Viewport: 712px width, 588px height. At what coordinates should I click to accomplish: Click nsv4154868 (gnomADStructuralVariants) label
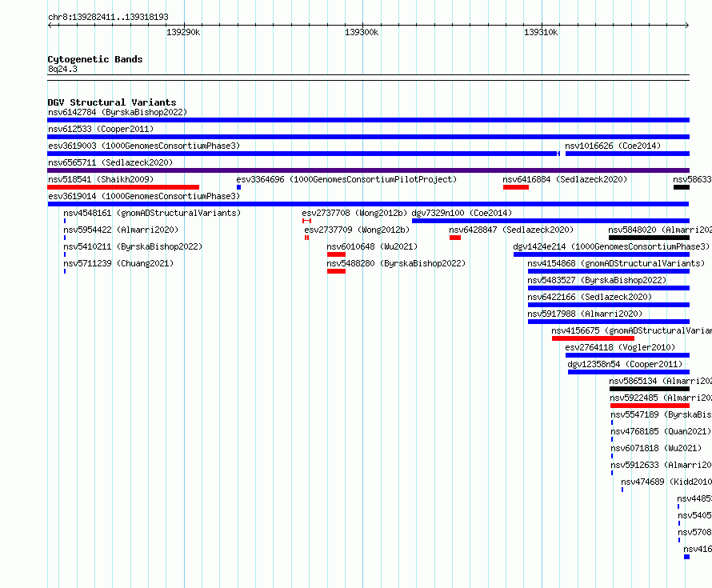(616, 263)
